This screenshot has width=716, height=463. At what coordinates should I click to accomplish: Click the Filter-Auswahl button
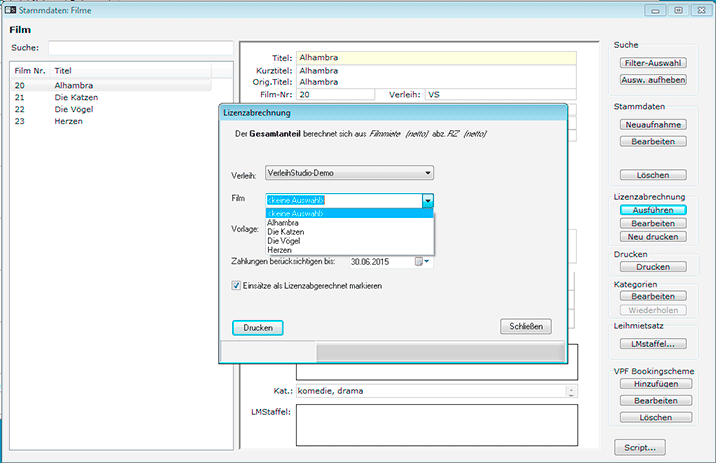(x=653, y=62)
